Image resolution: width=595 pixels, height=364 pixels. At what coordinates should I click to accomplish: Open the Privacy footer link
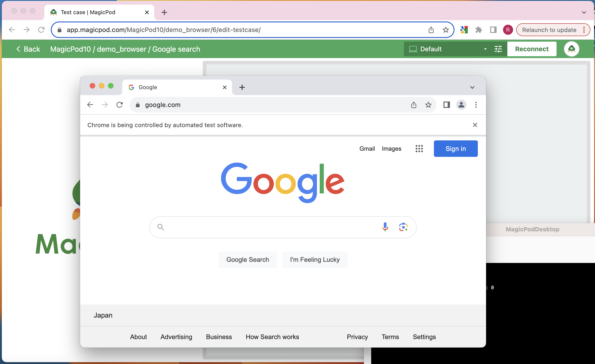click(357, 337)
